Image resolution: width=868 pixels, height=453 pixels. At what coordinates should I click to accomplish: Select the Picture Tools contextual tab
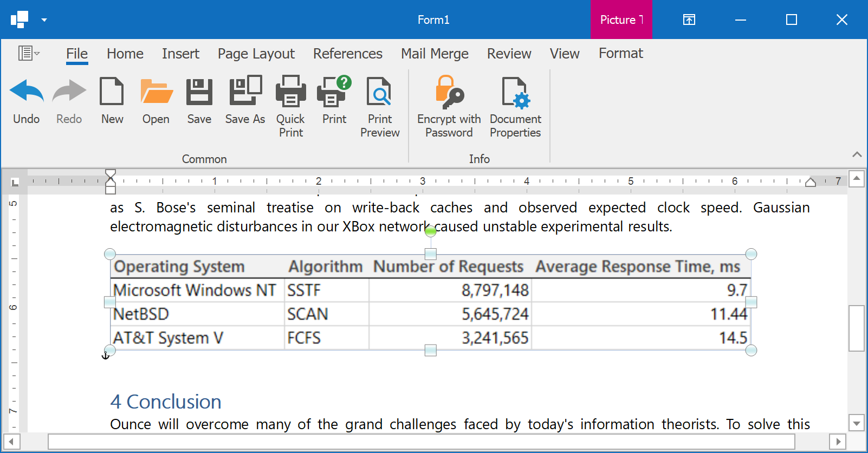tap(621, 20)
